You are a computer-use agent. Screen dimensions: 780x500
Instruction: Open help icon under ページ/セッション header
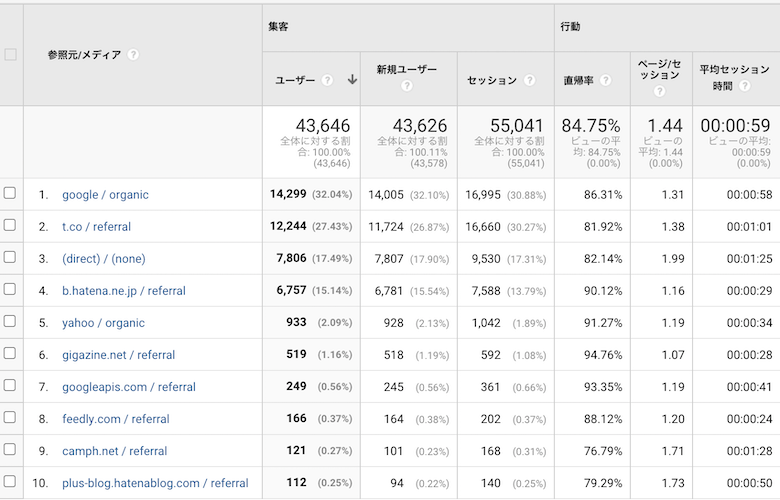658,91
